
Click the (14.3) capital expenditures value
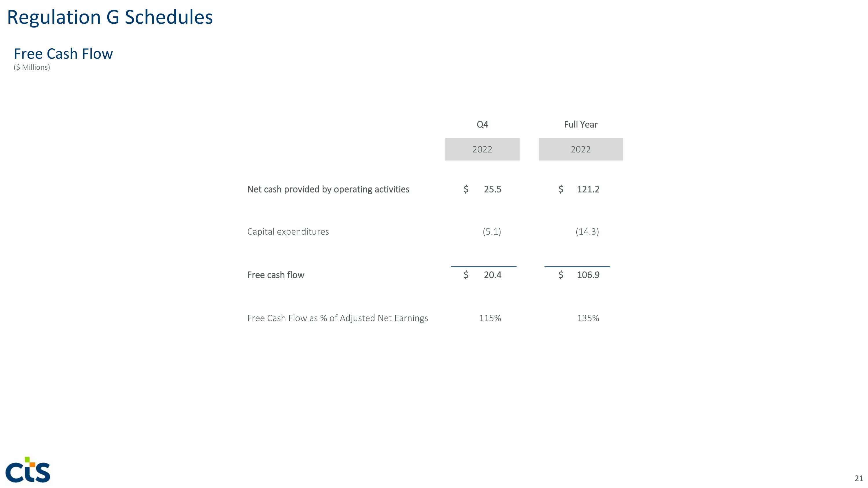click(587, 232)
